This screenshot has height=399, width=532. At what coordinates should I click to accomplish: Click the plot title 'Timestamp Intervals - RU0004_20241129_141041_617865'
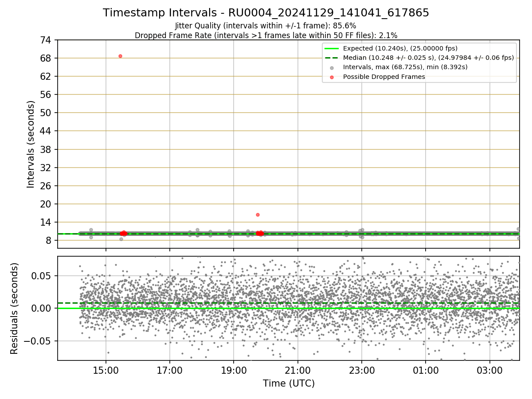click(266, 13)
